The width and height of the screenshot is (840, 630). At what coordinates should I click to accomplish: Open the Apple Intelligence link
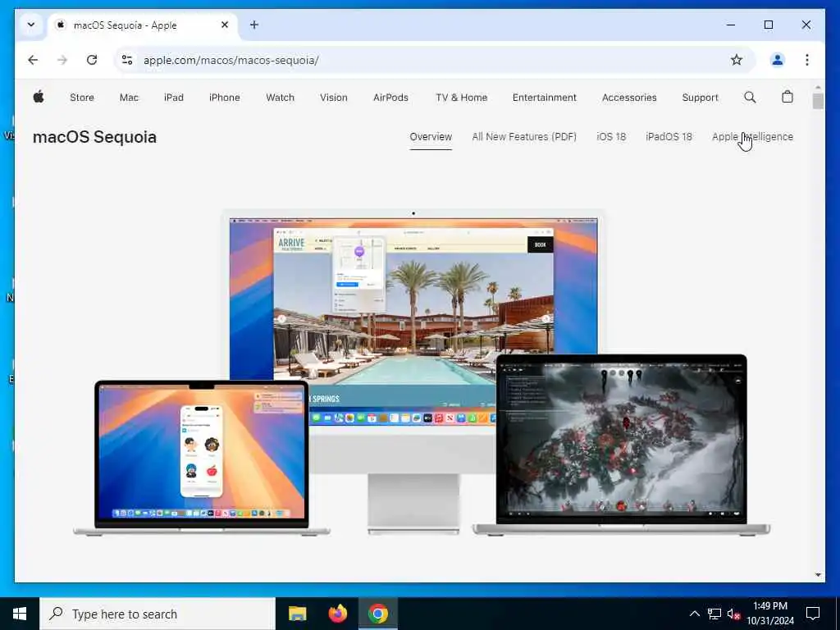753,137
